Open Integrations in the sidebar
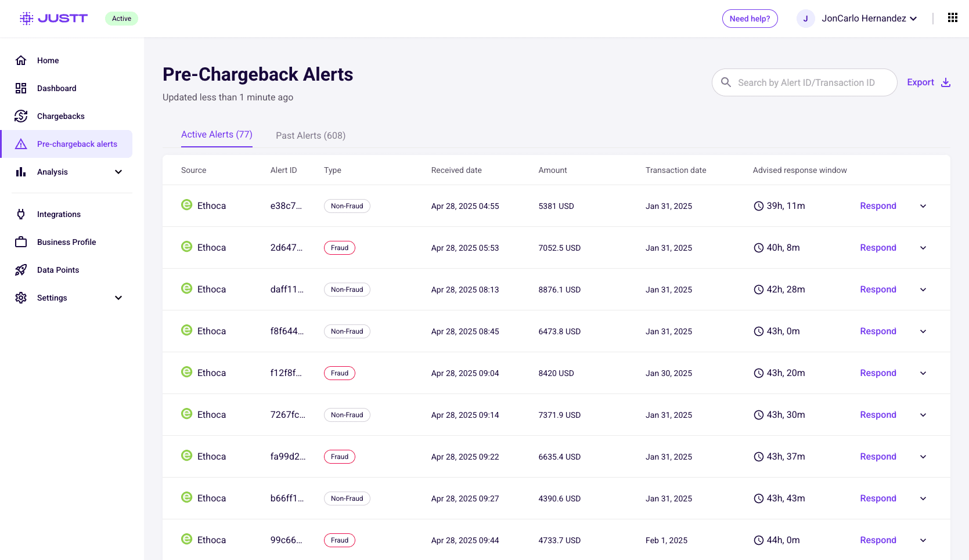Image resolution: width=969 pixels, height=560 pixels. 59,214
